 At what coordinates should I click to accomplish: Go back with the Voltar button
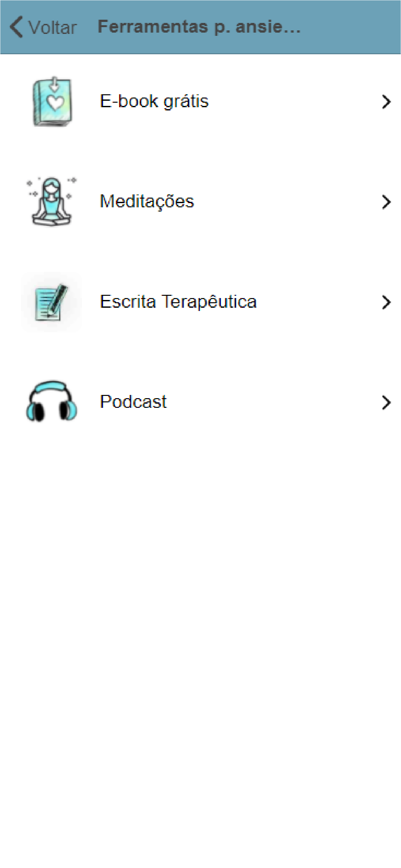coord(43,27)
